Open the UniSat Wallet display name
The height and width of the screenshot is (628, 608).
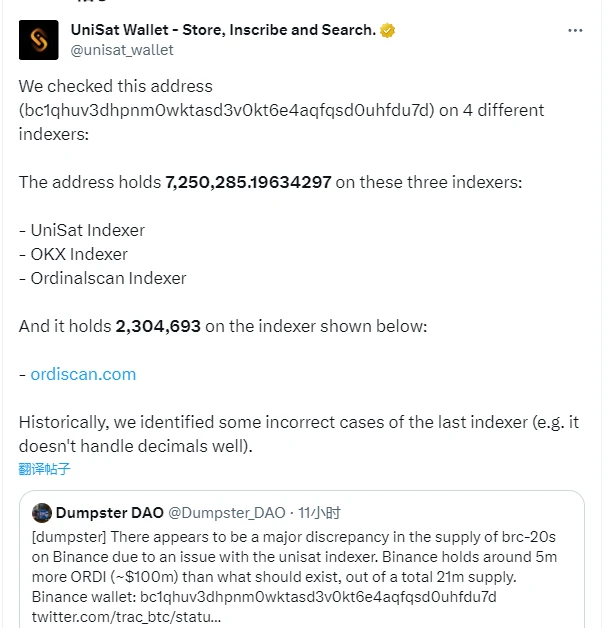click(223, 30)
